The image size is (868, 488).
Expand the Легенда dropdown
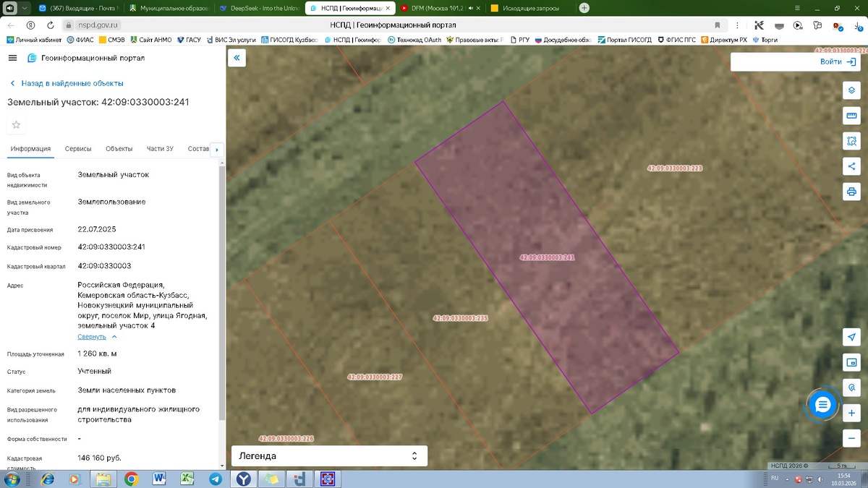click(329, 456)
